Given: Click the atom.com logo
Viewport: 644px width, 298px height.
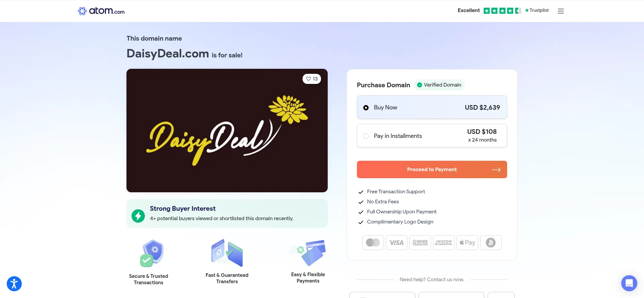Looking at the screenshot, I should pyautogui.click(x=101, y=11).
